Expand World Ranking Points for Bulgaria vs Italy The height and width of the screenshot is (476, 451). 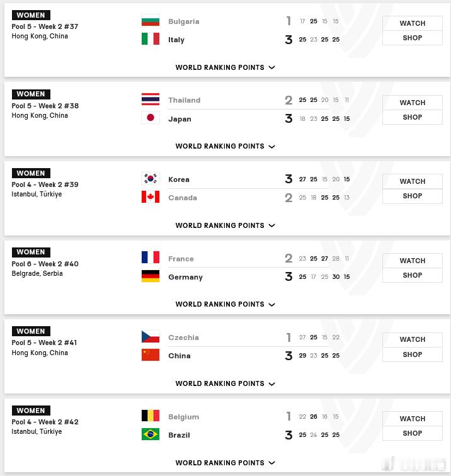point(225,67)
